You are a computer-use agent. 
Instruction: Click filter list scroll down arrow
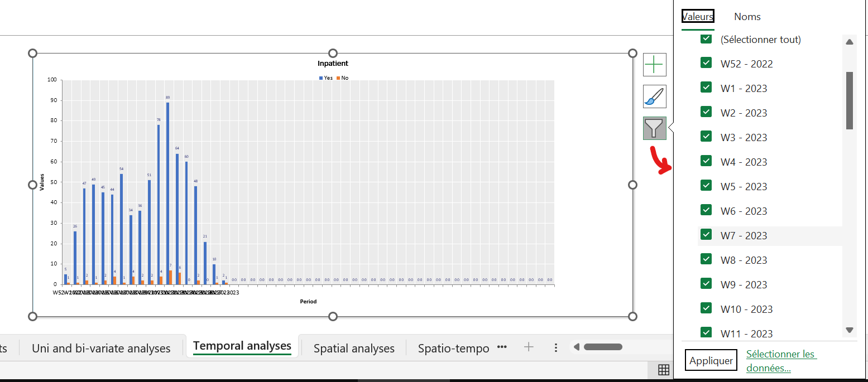tap(850, 330)
